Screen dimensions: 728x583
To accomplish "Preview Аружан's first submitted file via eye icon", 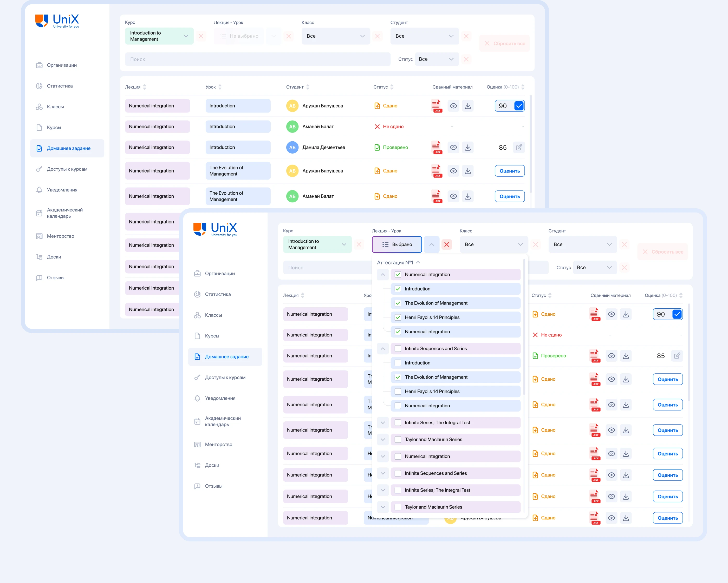I will point(453,106).
